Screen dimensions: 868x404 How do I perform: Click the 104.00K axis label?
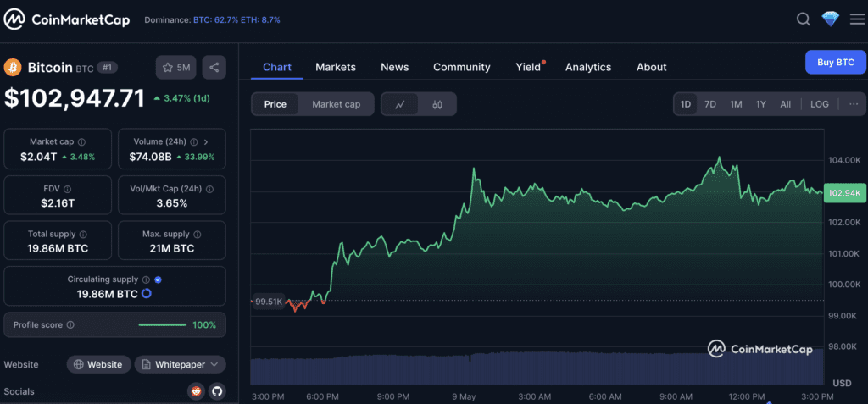coord(845,160)
